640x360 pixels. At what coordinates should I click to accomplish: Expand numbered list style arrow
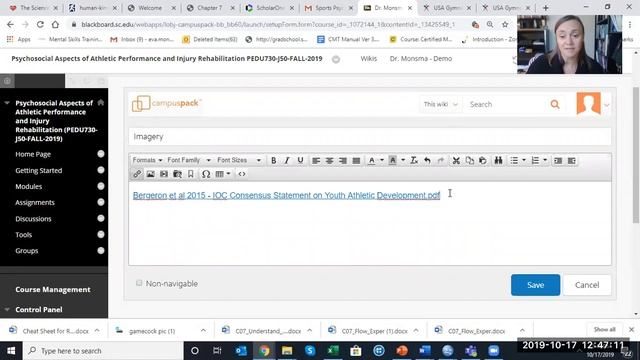coord(545,160)
